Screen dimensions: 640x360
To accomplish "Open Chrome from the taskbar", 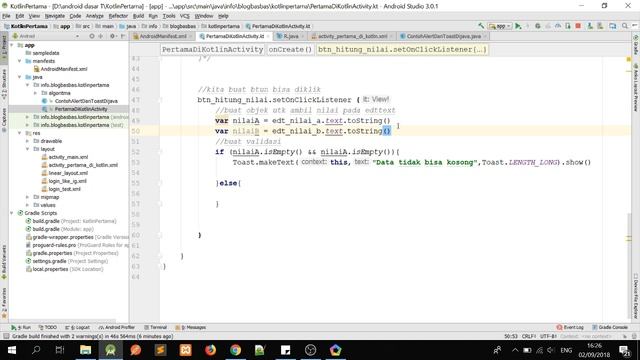I will point(236,350).
